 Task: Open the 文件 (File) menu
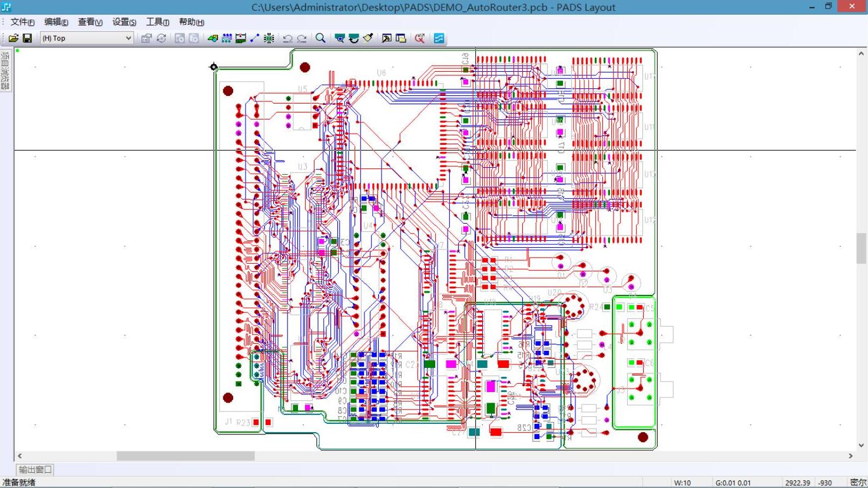(x=22, y=22)
